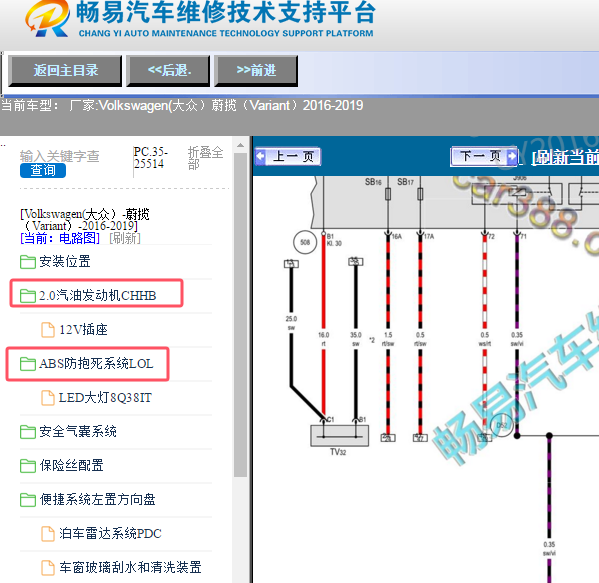Click the Volkswagen 蔚揽 Variant 2016-2019 sidebar title
599x583 pixels.
coord(85,220)
